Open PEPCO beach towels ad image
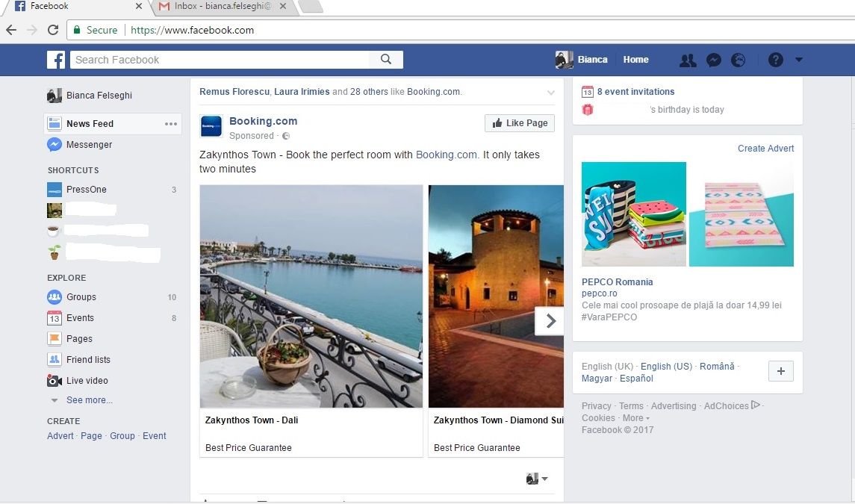Image resolution: width=855 pixels, height=504 pixels. [634, 214]
